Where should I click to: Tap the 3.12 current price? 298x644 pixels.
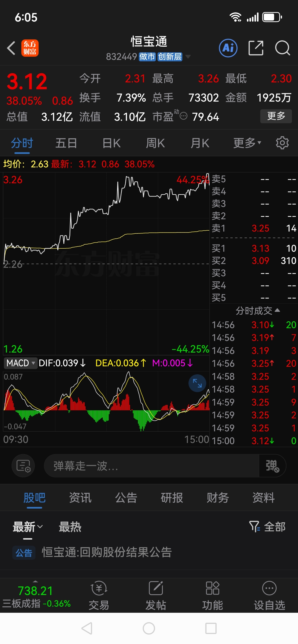[x=27, y=81]
